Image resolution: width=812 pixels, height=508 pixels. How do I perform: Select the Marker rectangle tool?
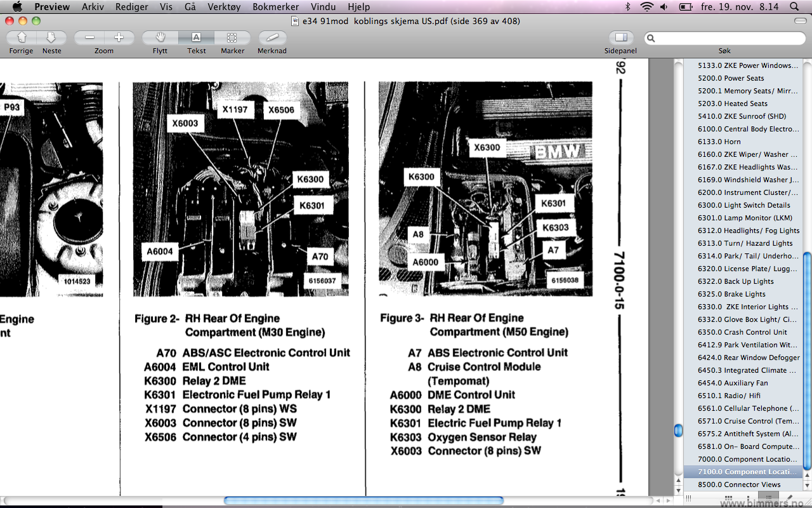232,38
